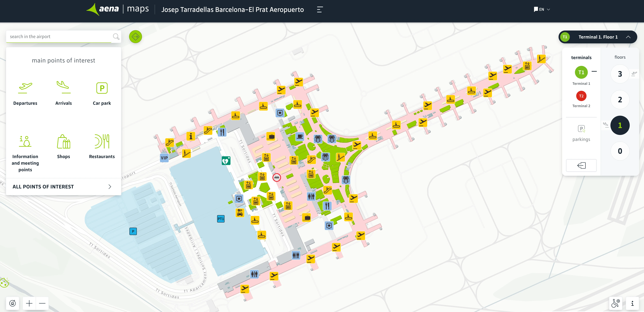Open the header hamburger menu
Image resolution: width=644 pixels, height=312 pixels.
coord(320,9)
